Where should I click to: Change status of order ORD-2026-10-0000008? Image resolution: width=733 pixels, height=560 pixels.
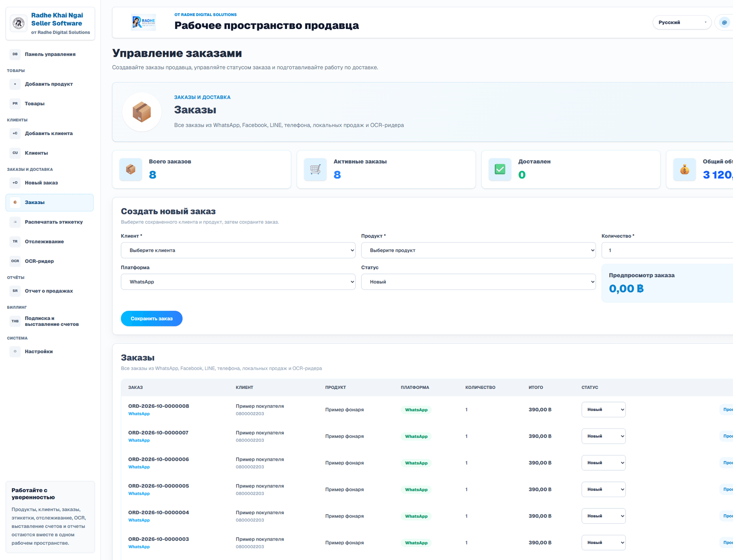pos(604,410)
